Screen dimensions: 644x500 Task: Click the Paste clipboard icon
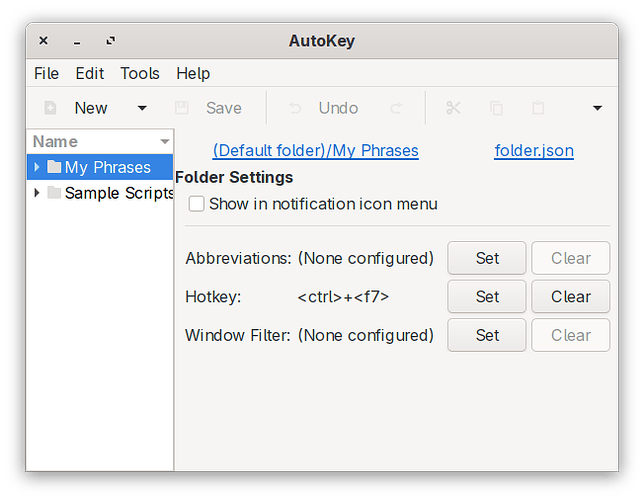[538, 108]
